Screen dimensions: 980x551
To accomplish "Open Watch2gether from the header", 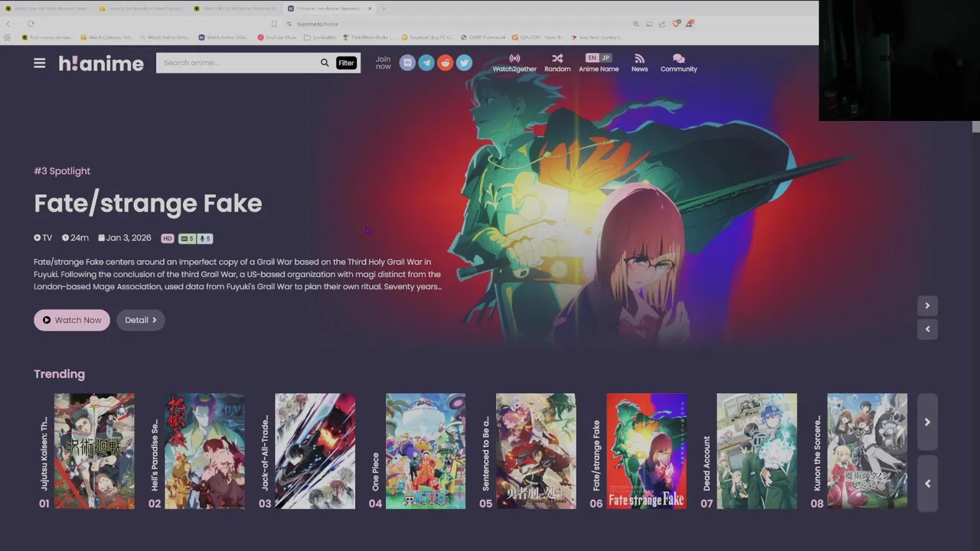I will tap(514, 63).
